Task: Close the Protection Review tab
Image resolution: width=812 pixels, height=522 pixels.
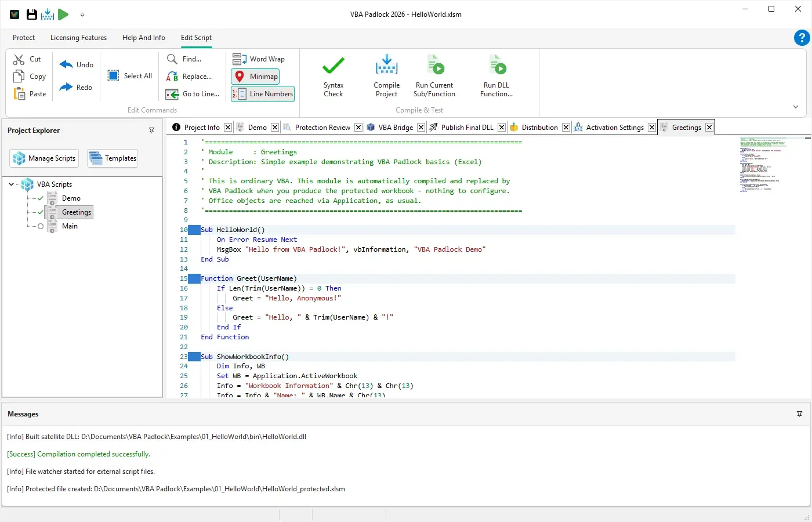Action: 358,128
